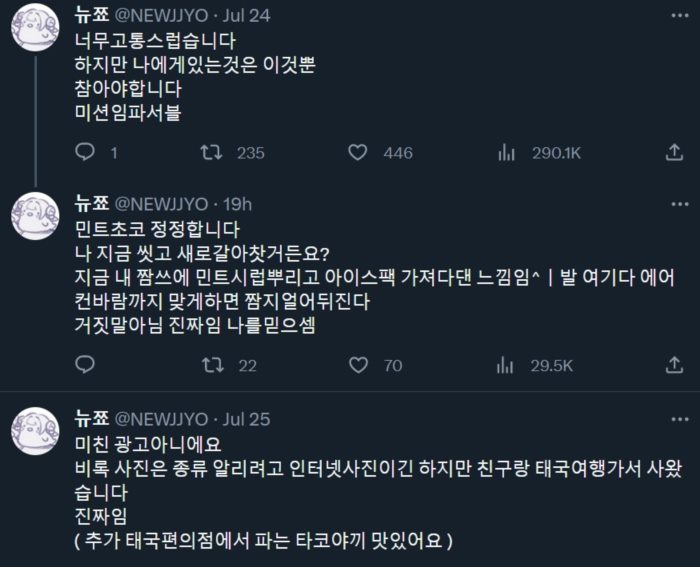Retweet the Jul 24 tweet with 235 retweets
The image size is (700, 567).
click(211, 152)
